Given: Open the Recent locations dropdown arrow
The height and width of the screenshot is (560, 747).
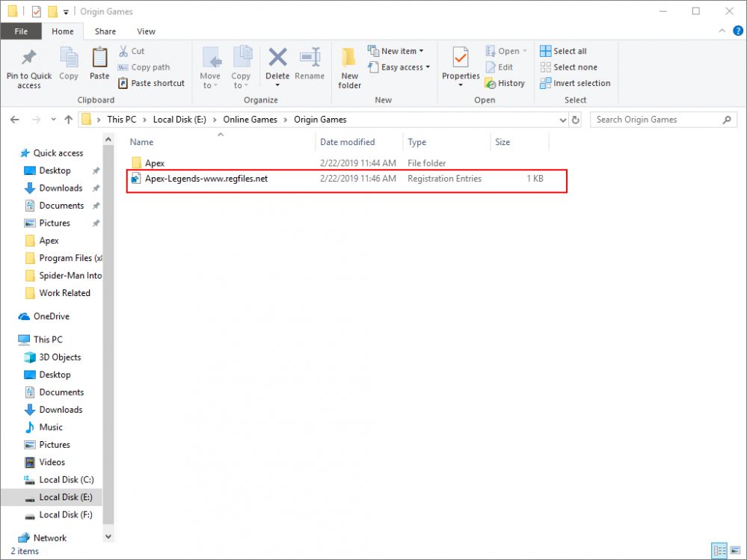Looking at the screenshot, I should tap(53, 120).
